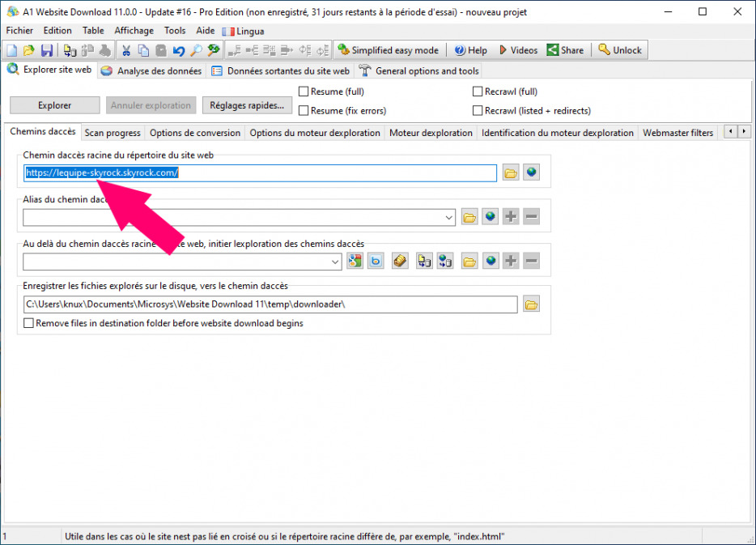Click the website root path URL field

click(x=260, y=173)
